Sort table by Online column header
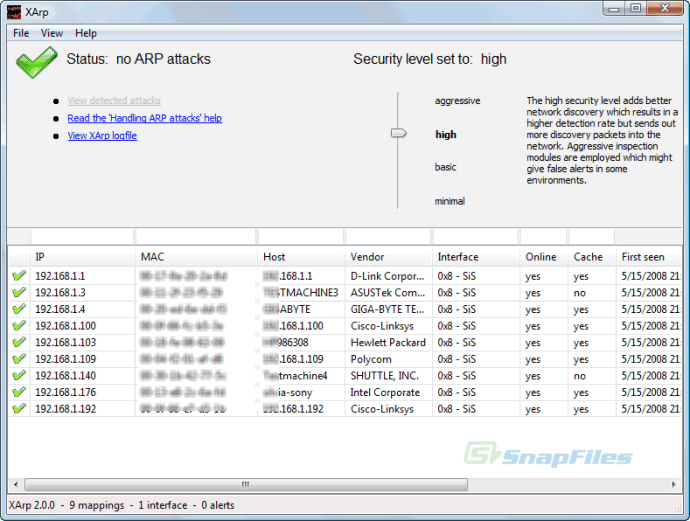Viewport: 690px width, 521px height. (x=544, y=257)
